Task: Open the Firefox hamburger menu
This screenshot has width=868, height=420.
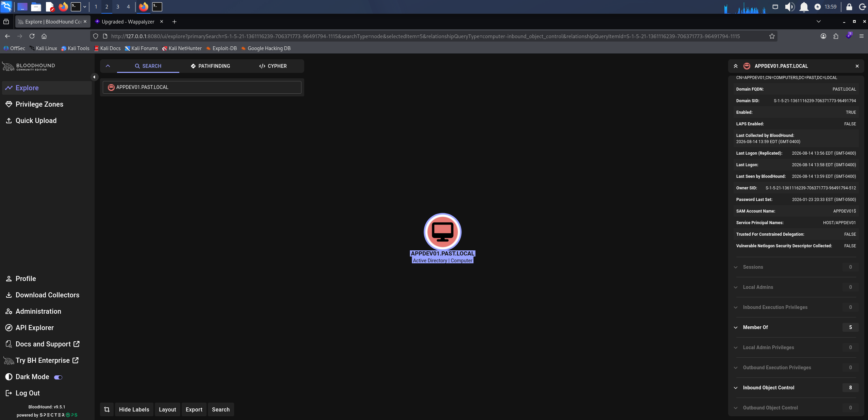Action: tap(862, 36)
